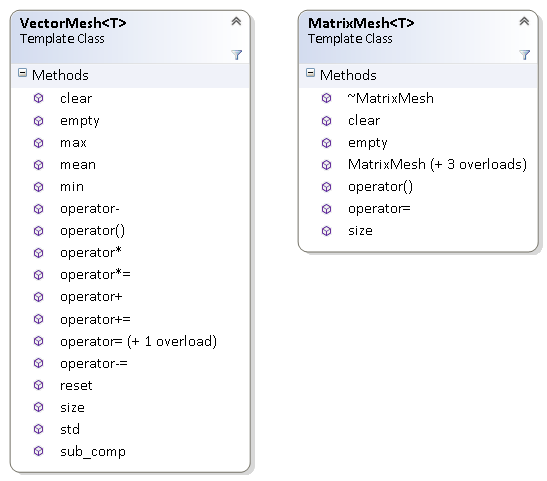Select the VectorMesh<T> class title
Screen dimensions: 547x481
[x=73, y=23]
